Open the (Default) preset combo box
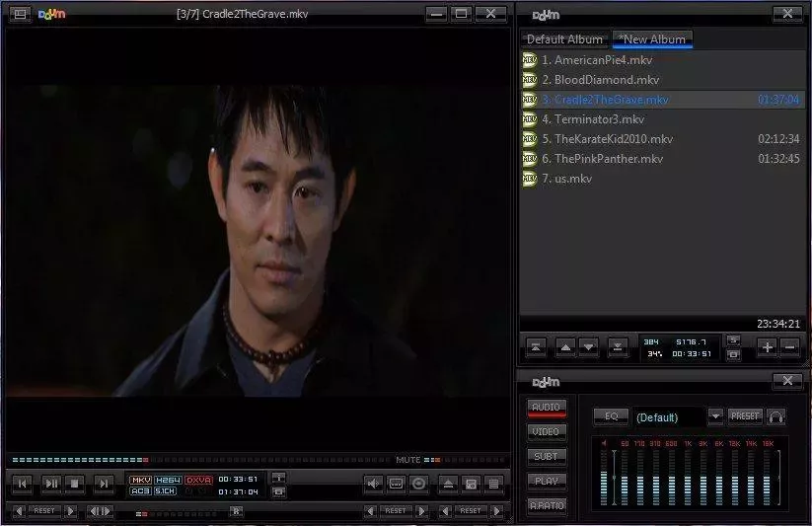Image resolution: width=812 pixels, height=526 pixels. (x=669, y=416)
